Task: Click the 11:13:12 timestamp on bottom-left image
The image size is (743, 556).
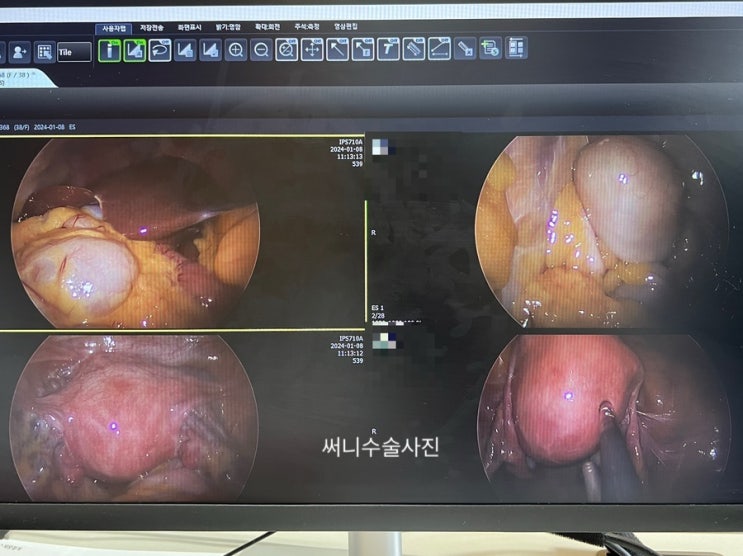Action: point(350,354)
